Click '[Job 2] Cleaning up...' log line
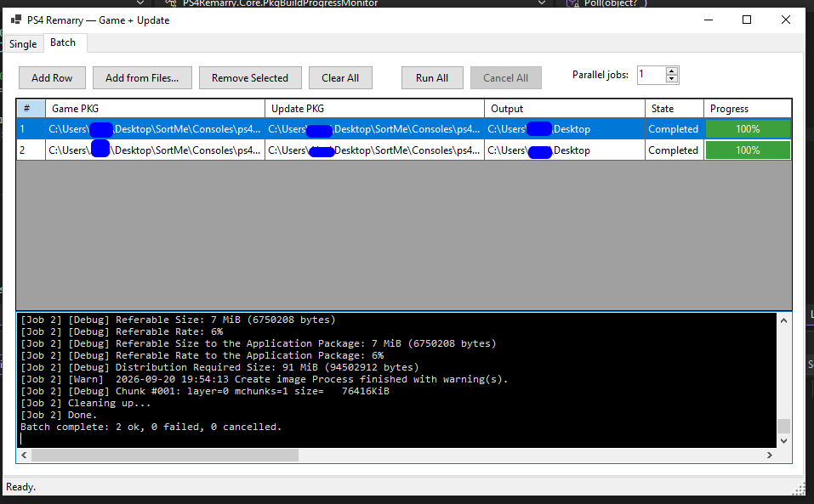 pyautogui.click(x=86, y=403)
